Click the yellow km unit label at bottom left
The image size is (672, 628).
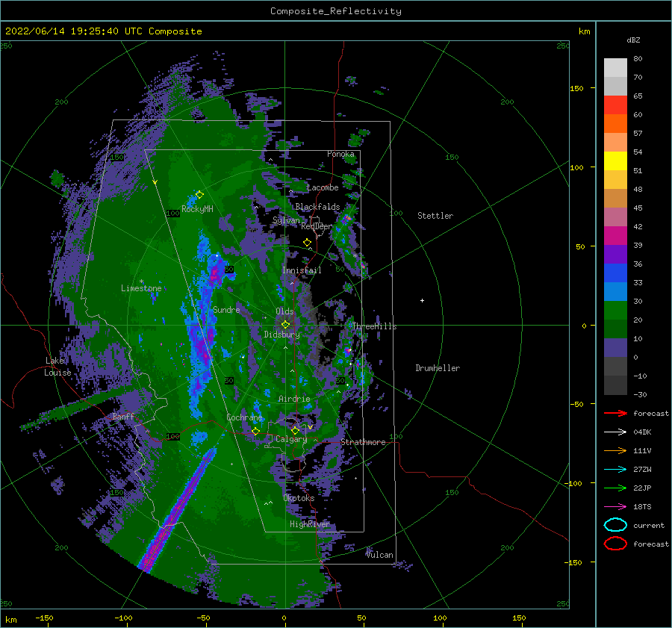tap(10, 620)
